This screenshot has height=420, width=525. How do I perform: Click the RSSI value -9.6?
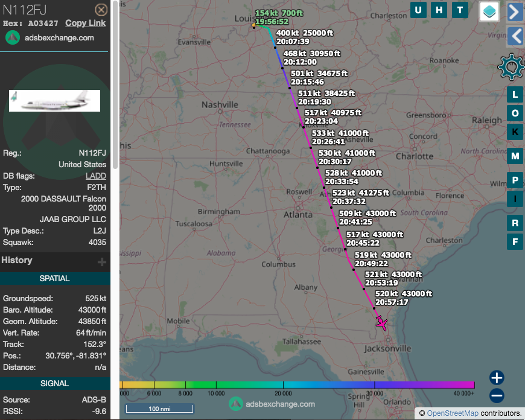[100, 412]
